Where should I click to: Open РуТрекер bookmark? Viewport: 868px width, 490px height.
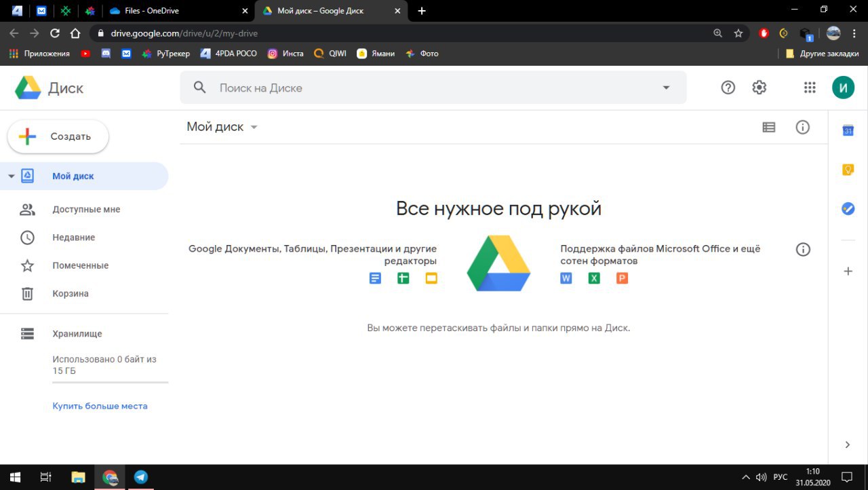coord(166,54)
